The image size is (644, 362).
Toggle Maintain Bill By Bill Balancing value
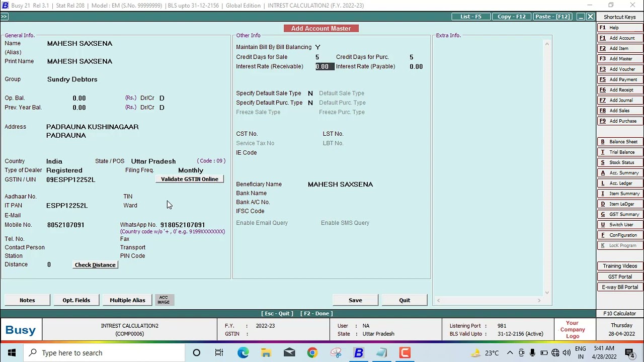[x=317, y=47]
